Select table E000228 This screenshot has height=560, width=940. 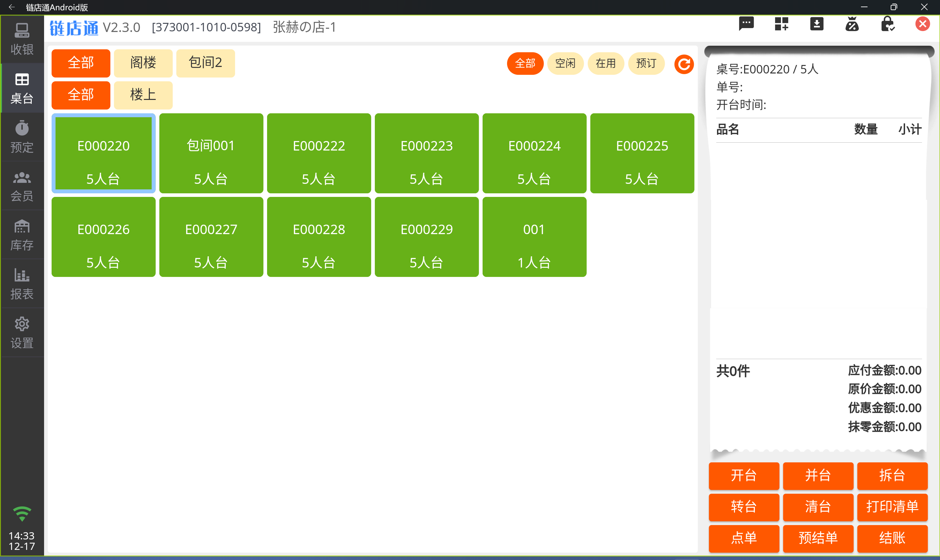point(319,237)
